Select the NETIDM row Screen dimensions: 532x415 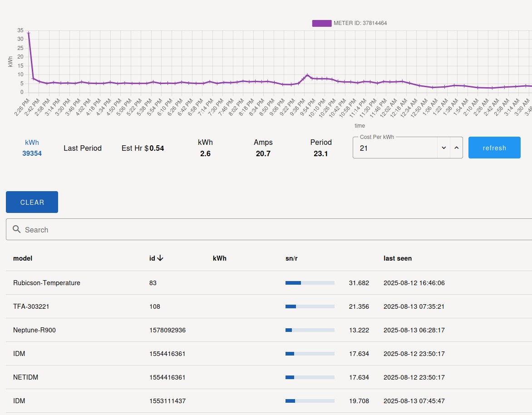tap(269, 377)
